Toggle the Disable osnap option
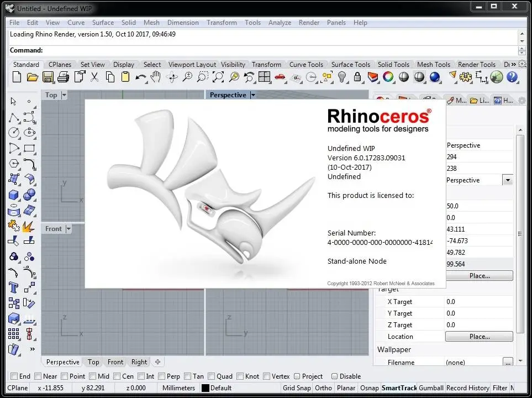Viewport: 532px width, 398px height. 335,376
